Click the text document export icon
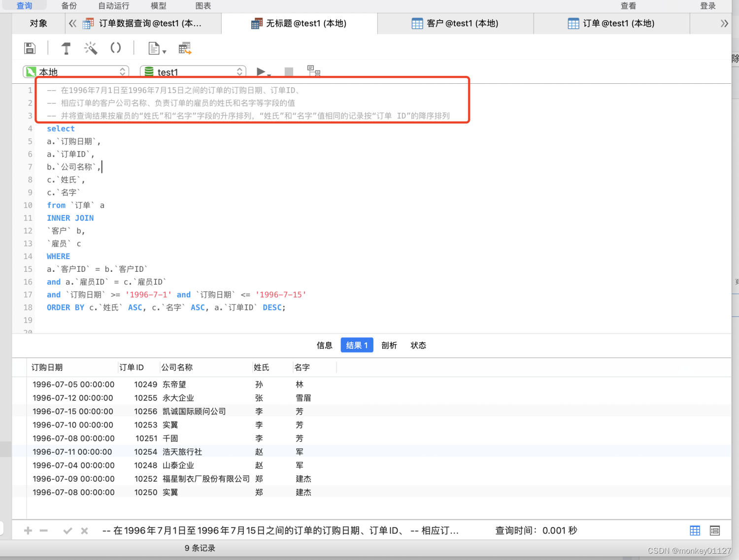 pos(154,48)
